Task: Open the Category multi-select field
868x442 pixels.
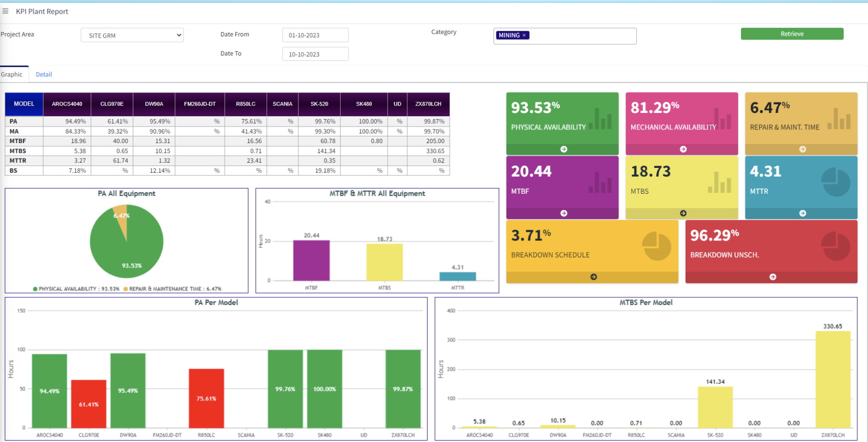Action: [565, 36]
